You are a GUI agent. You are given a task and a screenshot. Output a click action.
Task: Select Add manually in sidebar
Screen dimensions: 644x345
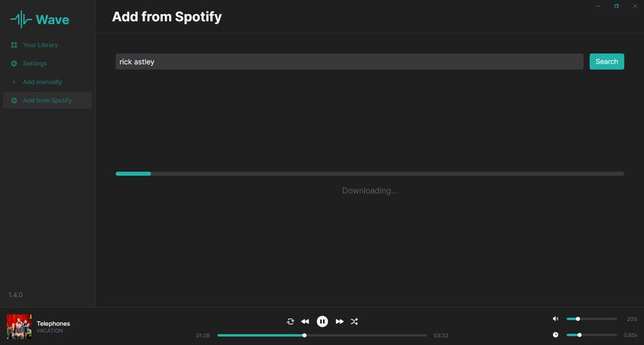(x=42, y=82)
